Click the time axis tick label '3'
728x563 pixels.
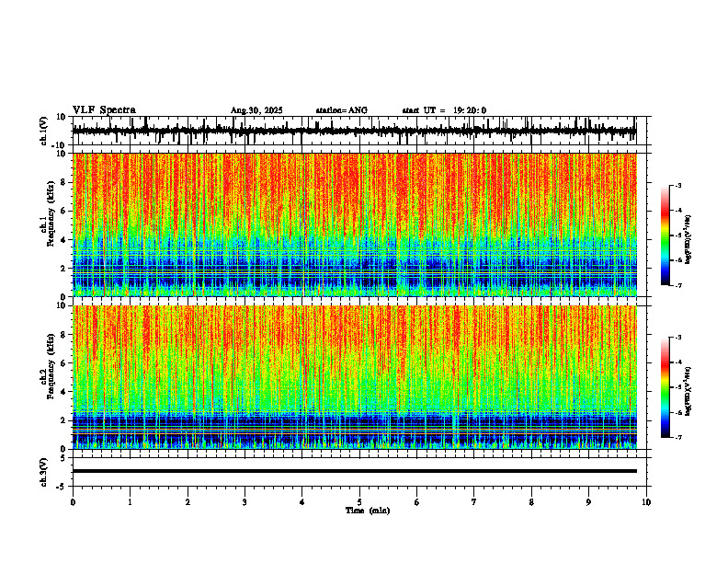pyautogui.click(x=245, y=502)
